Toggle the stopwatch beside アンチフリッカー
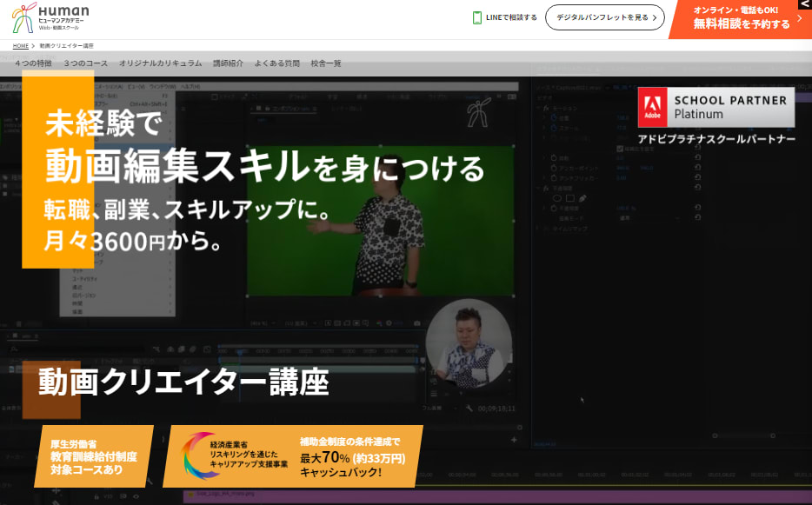Screen dimensions: 812x505 point(553,178)
